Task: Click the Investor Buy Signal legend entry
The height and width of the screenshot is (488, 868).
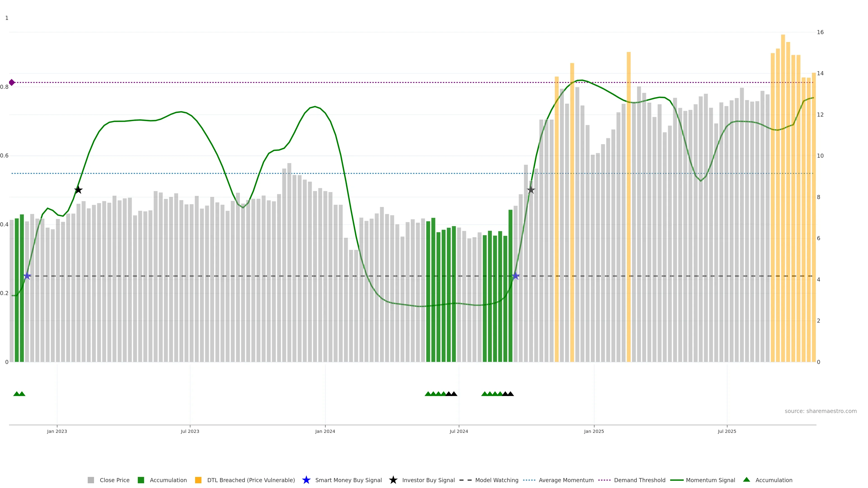Action: pos(428,480)
